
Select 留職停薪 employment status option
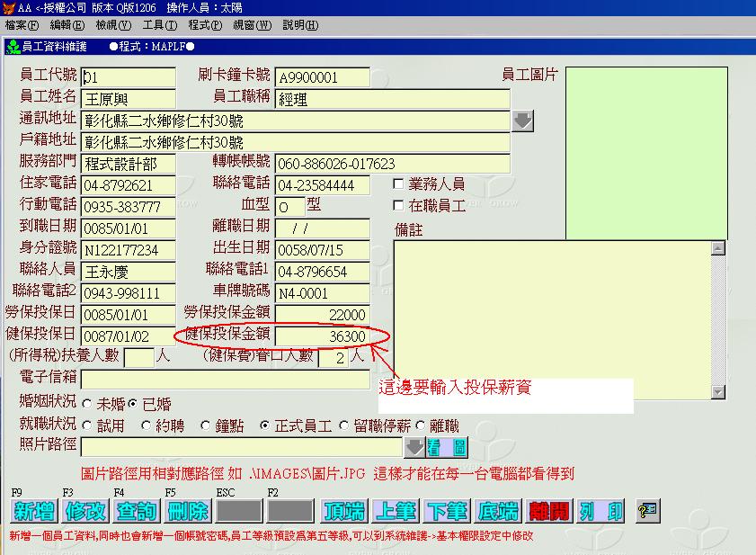[x=334, y=425]
